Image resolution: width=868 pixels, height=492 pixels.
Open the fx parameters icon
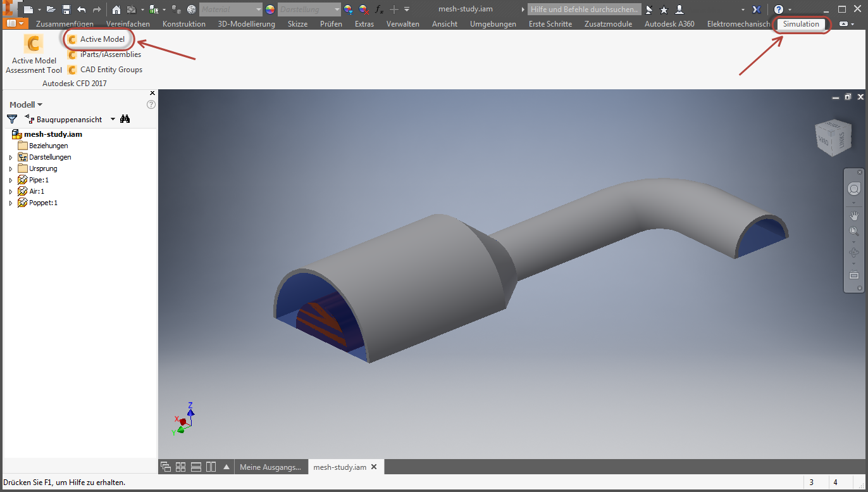pos(379,9)
